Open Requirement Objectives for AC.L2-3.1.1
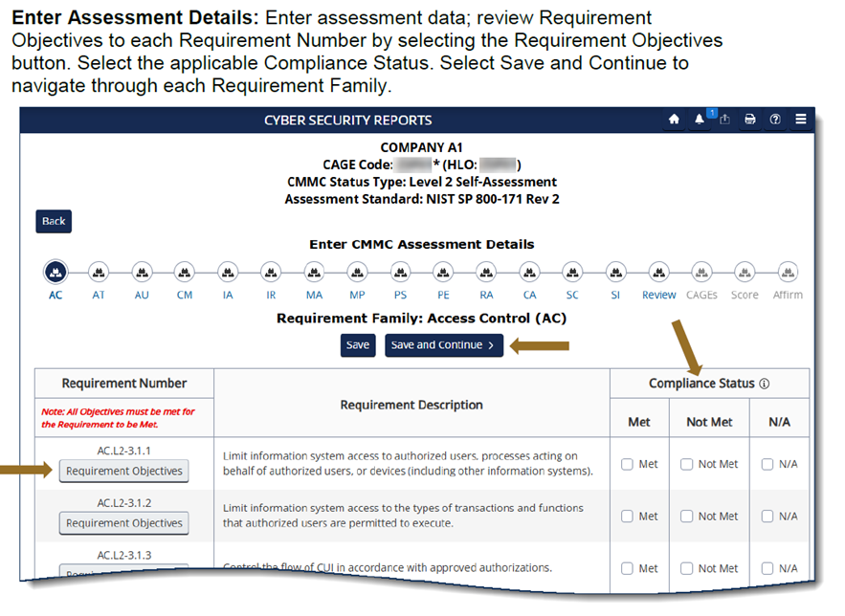845x616 pixels. point(124,472)
